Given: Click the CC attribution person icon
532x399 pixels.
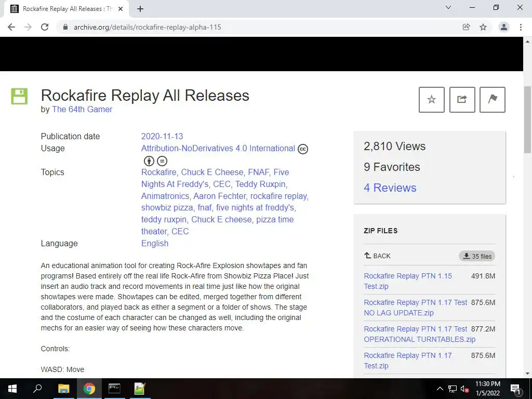Looking at the screenshot, I should [149, 161].
